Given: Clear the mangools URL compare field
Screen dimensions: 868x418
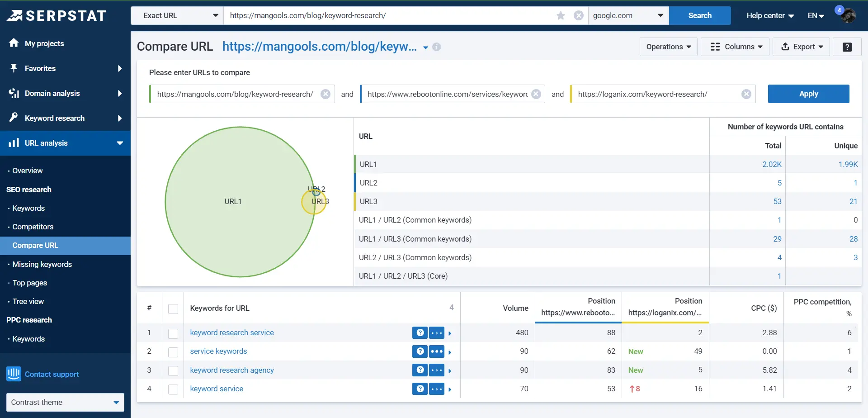Looking at the screenshot, I should pyautogui.click(x=325, y=94).
